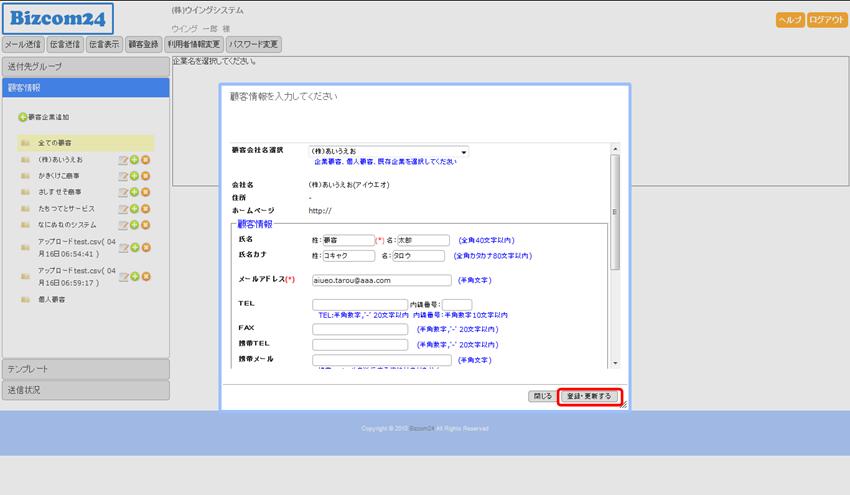The image size is (850, 495).
Task: Click the dialog's vertical scrollbar down arrow
Action: [x=615, y=363]
